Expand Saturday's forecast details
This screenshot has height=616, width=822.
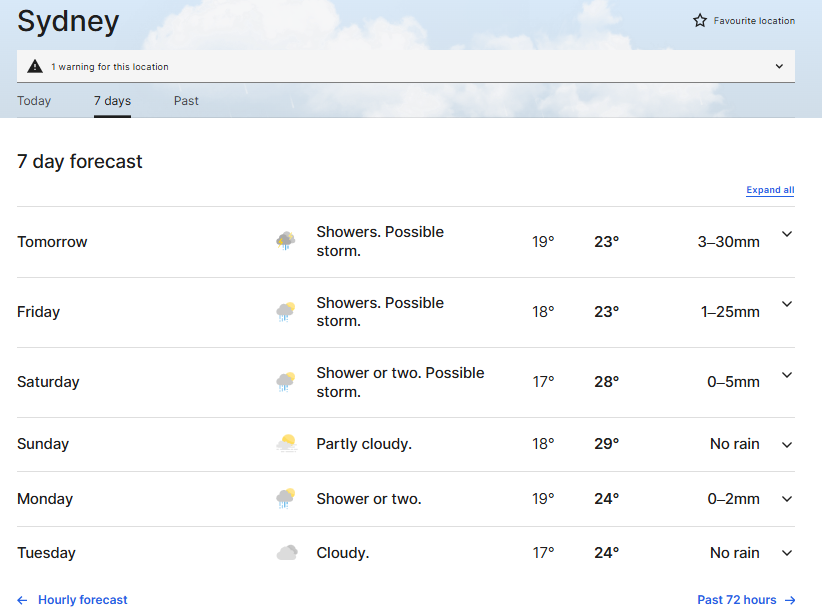click(787, 375)
